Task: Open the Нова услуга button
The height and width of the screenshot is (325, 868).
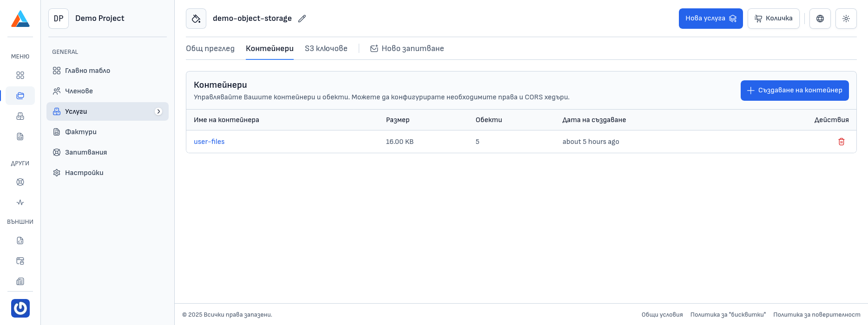Action: (x=710, y=19)
